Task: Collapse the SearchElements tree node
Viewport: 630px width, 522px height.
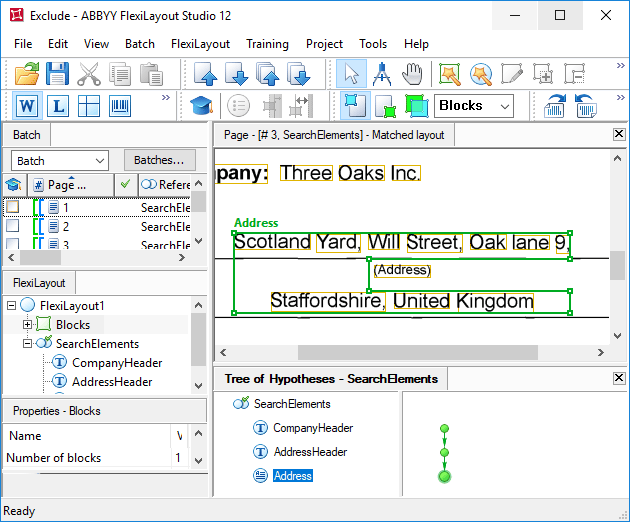Action: 27,344
